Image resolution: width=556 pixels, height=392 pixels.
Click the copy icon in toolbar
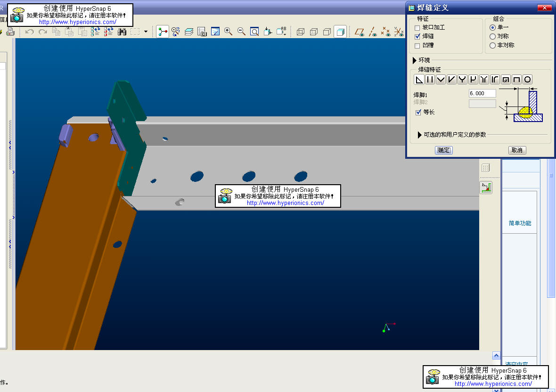pyautogui.click(x=56, y=32)
